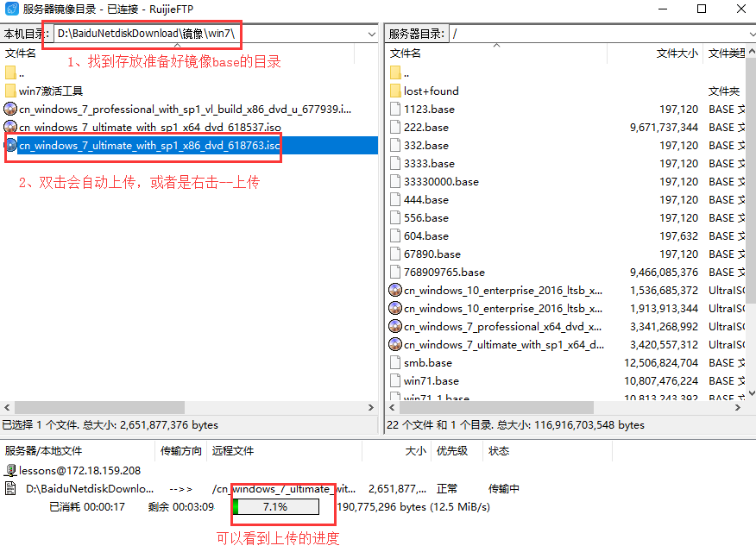Click the local pane horizontal scrollbar thumb

(x=99, y=407)
